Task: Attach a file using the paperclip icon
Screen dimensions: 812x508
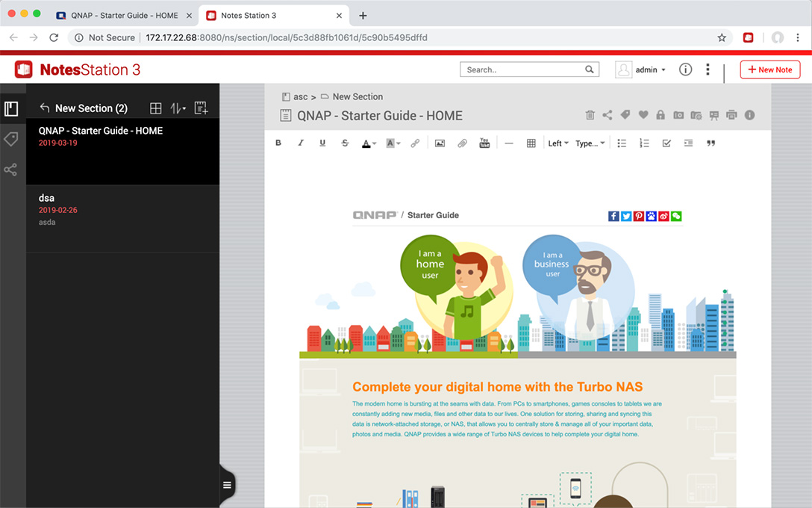Action: [x=462, y=143]
